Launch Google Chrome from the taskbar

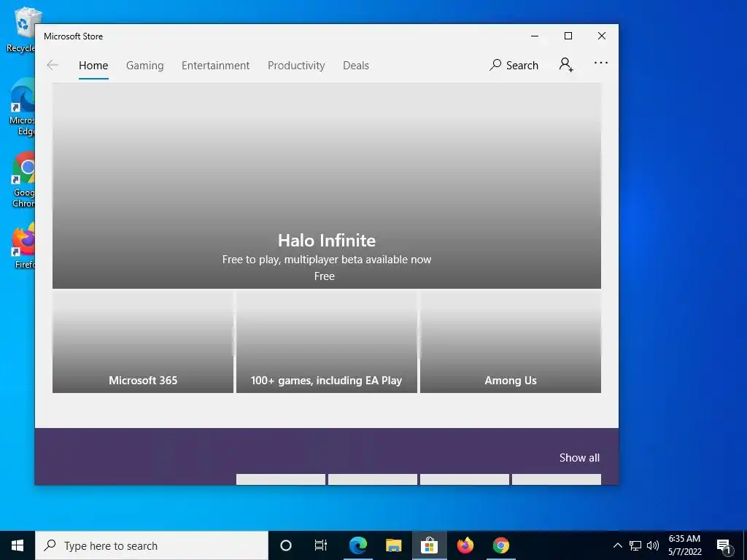500,545
